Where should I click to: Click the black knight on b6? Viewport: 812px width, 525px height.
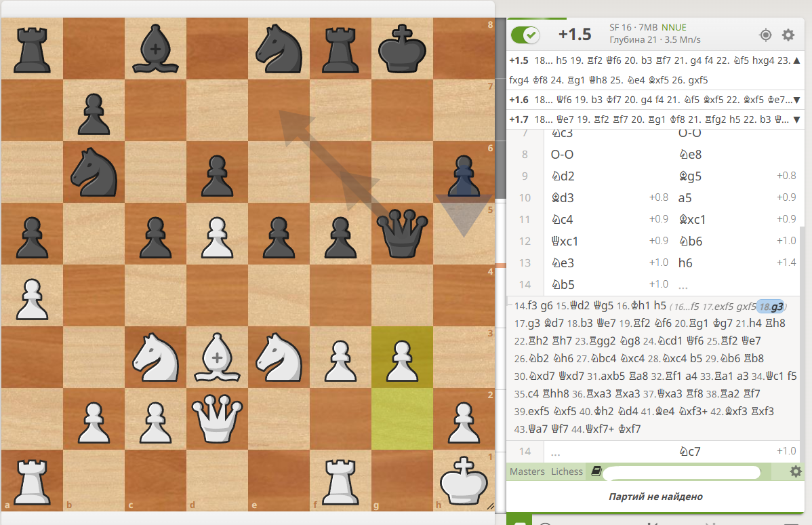(x=94, y=172)
